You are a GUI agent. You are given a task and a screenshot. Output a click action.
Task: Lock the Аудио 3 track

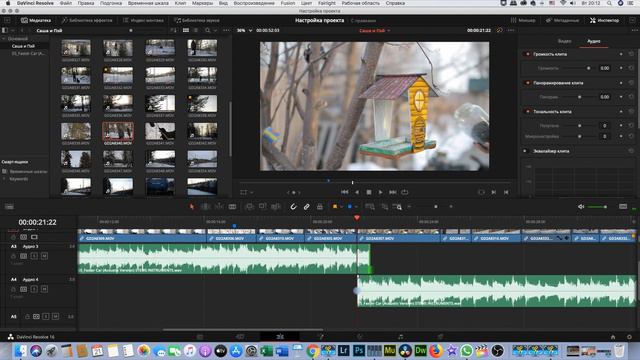tap(13, 256)
